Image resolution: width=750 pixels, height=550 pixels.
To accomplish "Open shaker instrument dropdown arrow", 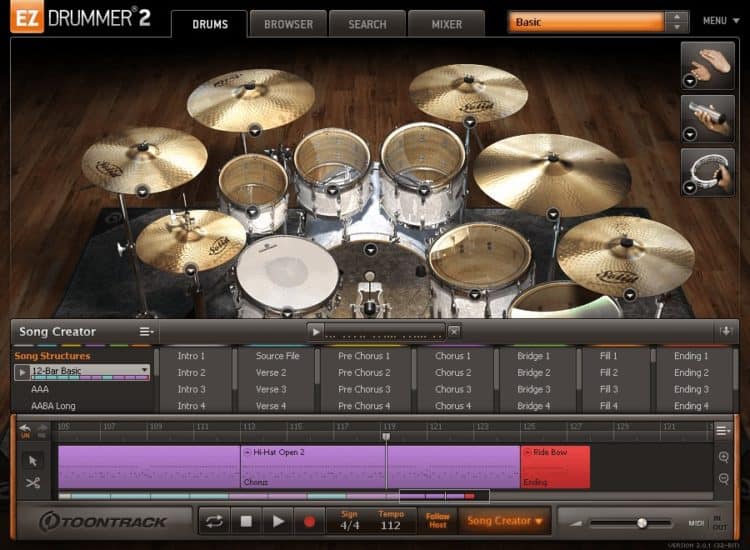I will (x=689, y=134).
